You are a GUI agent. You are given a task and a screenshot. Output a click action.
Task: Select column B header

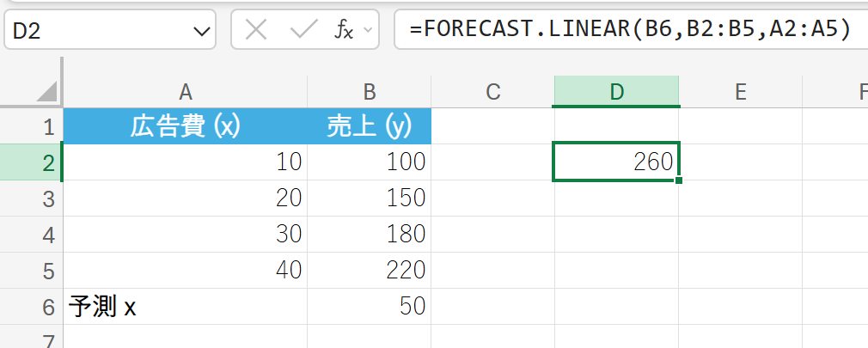click(369, 92)
